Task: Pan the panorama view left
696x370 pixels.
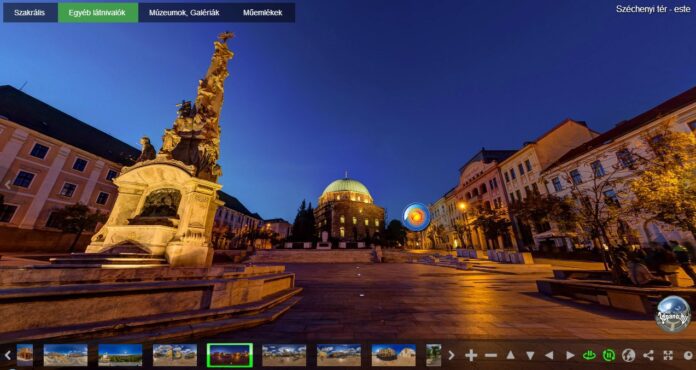Action: [549, 355]
